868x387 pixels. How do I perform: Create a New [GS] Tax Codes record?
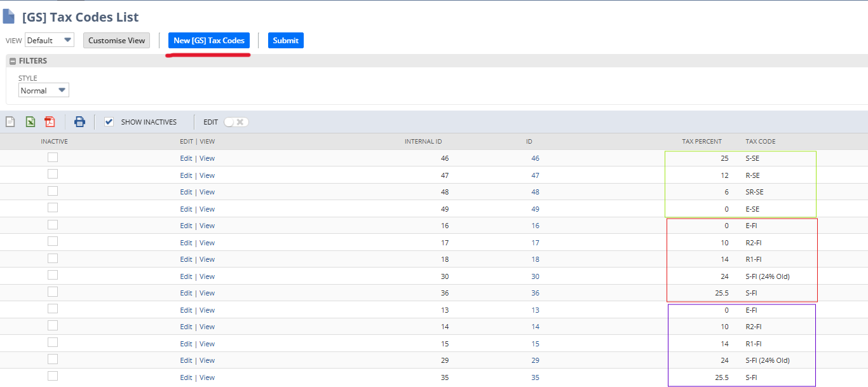(x=209, y=40)
